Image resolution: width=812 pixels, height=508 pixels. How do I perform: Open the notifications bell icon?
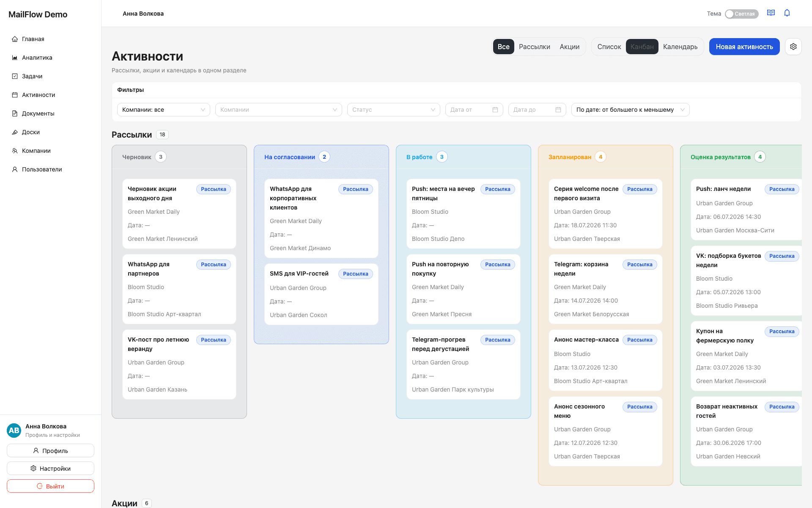(x=787, y=13)
